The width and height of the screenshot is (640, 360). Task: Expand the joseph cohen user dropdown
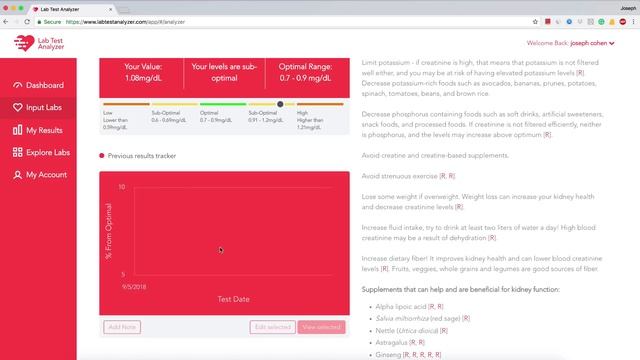[592, 43]
